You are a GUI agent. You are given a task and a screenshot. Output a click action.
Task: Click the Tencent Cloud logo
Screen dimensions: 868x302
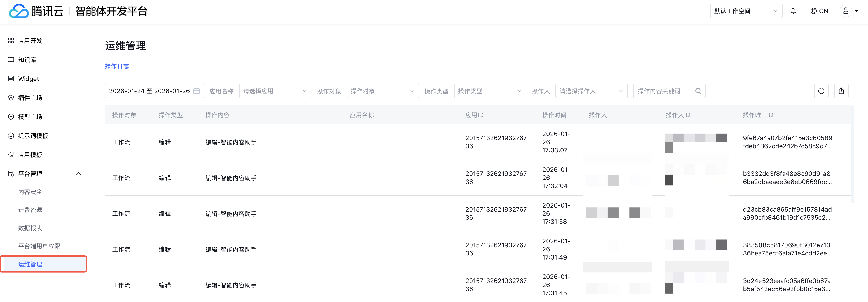[x=36, y=11]
